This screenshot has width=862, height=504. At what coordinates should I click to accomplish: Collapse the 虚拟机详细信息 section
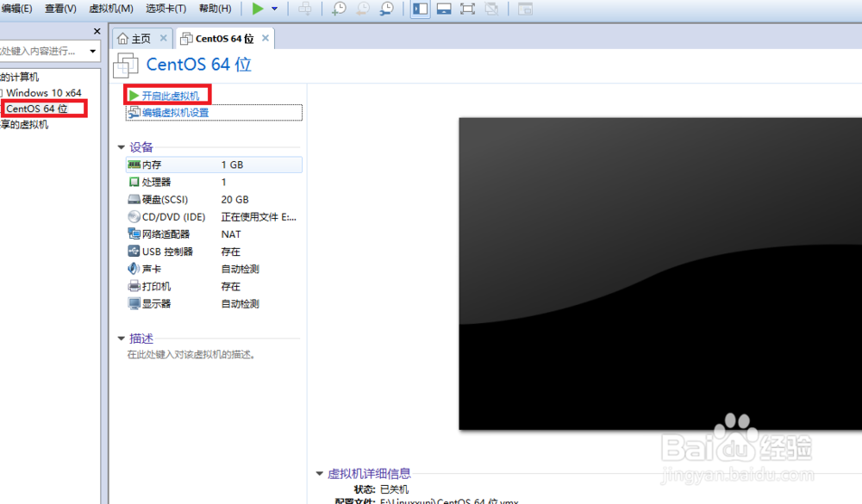click(x=320, y=474)
